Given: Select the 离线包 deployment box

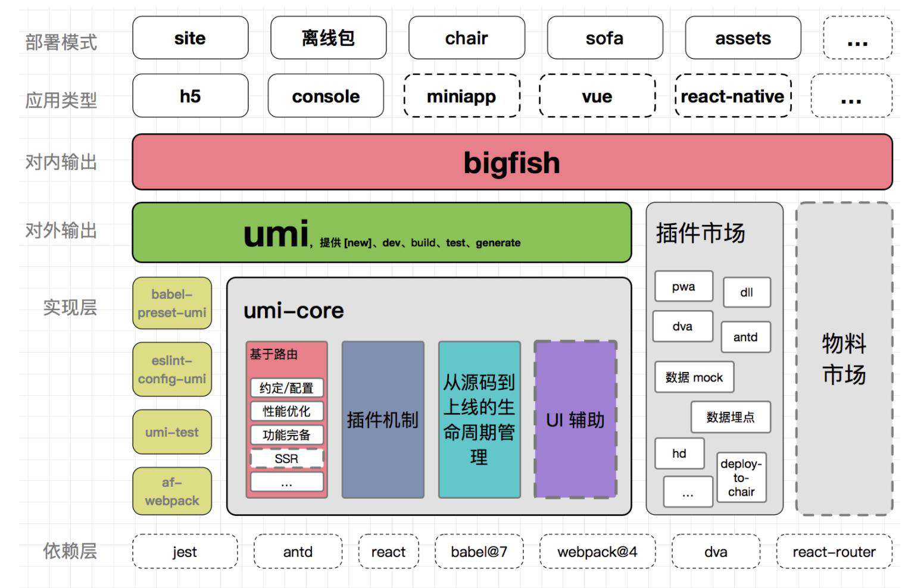Looking at the screenshot, I should (328, 37).
